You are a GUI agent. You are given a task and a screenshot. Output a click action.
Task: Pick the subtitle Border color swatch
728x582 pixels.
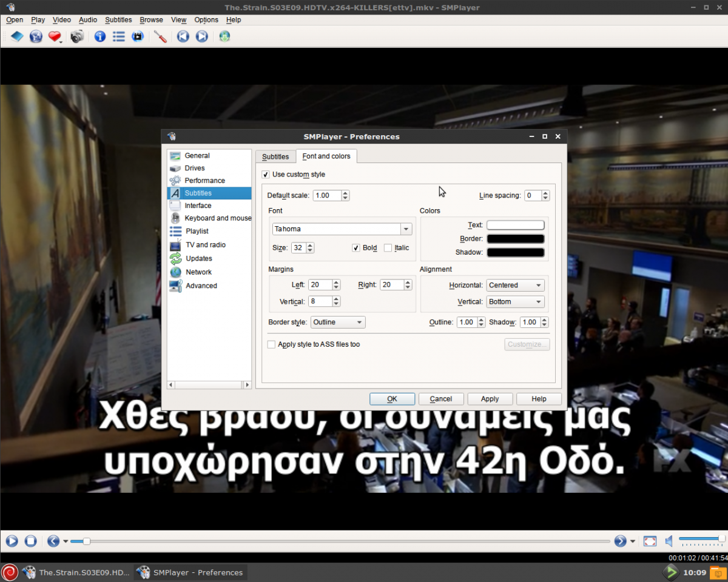tap(516, 239)
